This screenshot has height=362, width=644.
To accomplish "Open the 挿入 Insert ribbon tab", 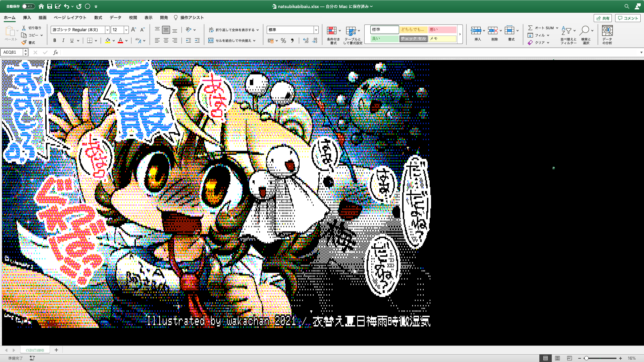I will tap(27, 18).
